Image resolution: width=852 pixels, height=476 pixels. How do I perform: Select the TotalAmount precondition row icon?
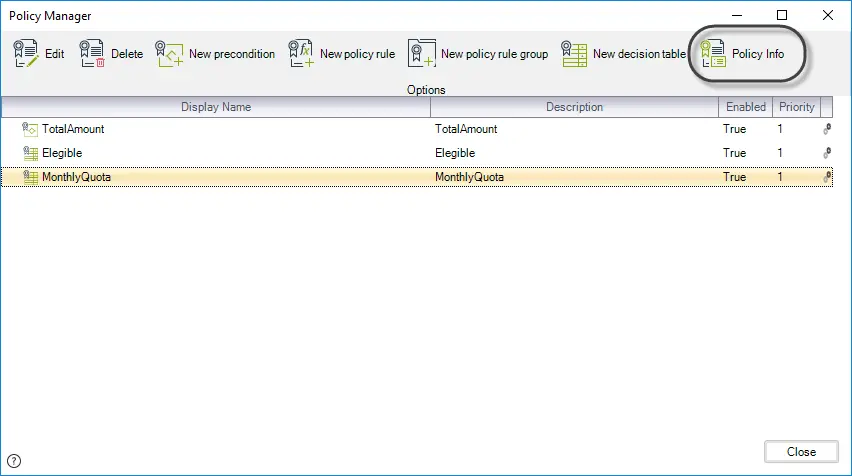point(30,129)
